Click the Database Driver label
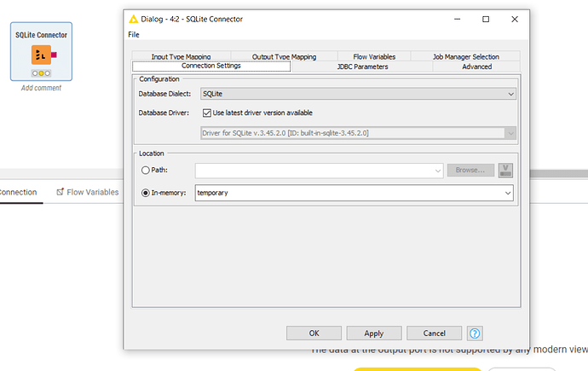 click(164, 113)
